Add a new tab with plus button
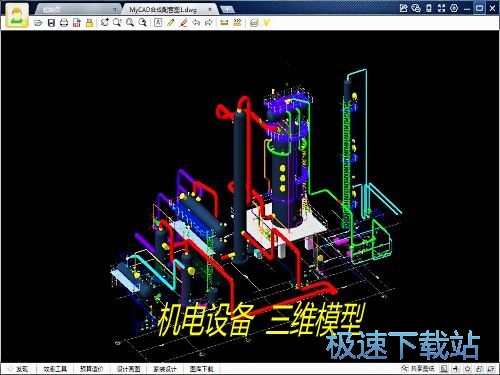Image resolution: width=500 pixels, height=375 pixels. coord(227,10)
